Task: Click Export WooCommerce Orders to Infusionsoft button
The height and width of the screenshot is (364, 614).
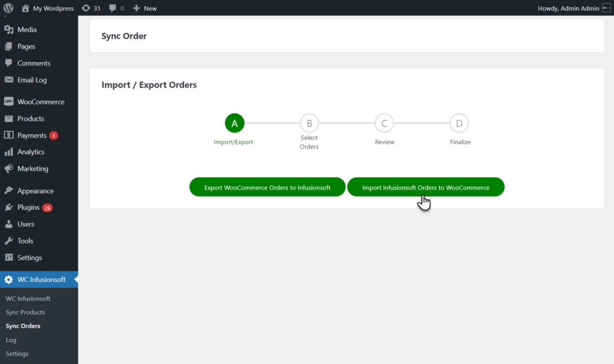Action: (x=267, y=187)
